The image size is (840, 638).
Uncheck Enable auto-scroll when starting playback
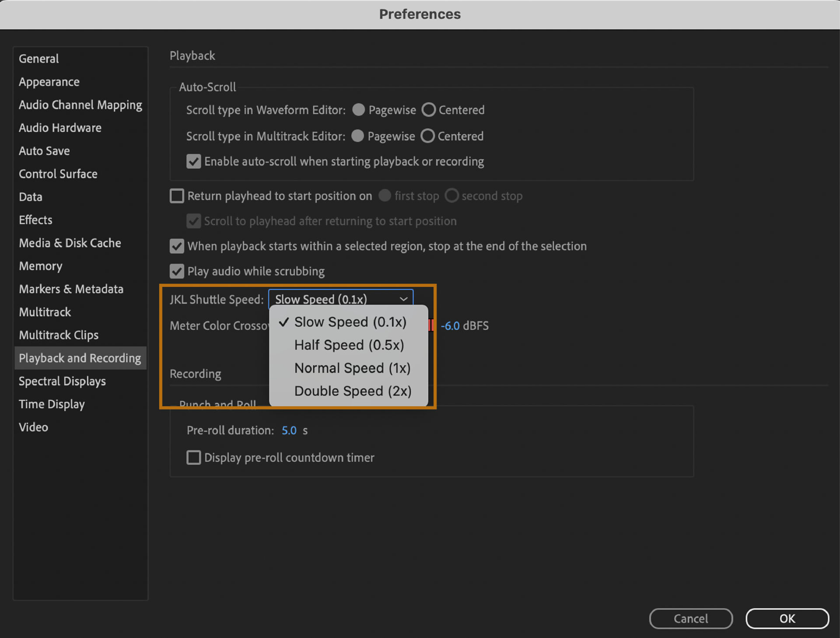pyautogui.click(x=194, y=162)
